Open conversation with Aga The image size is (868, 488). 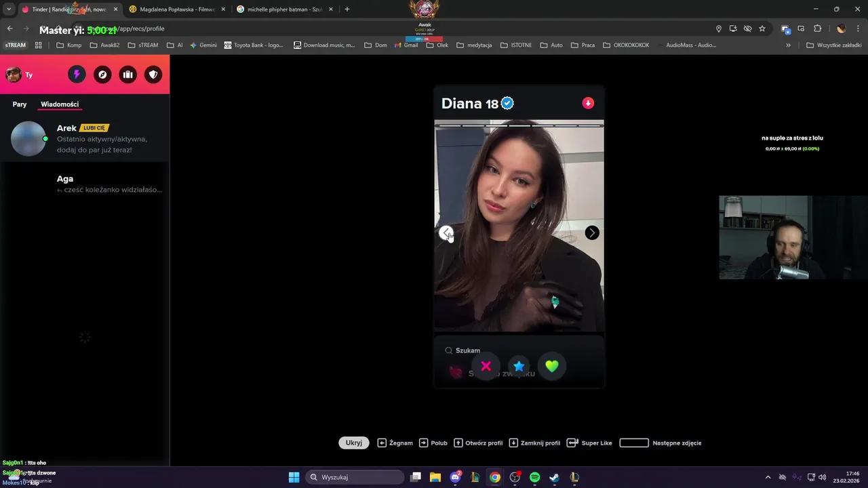85,184
